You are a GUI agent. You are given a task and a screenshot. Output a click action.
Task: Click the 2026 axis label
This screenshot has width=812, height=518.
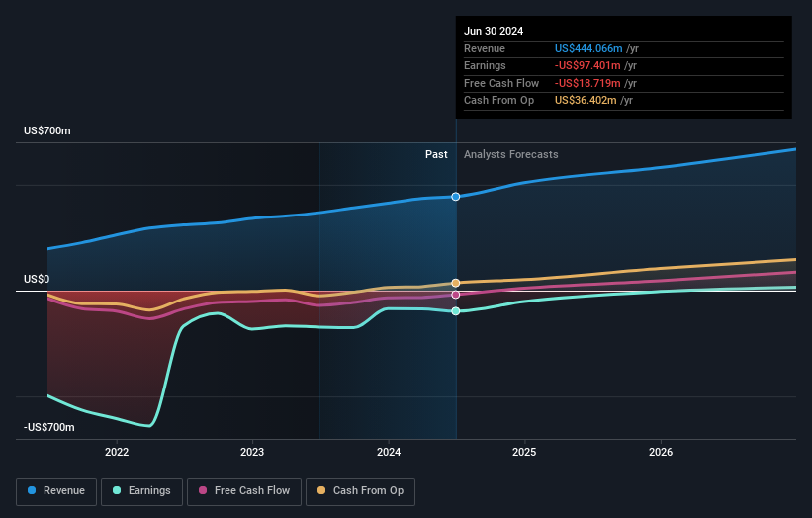[x=661, y=452]
